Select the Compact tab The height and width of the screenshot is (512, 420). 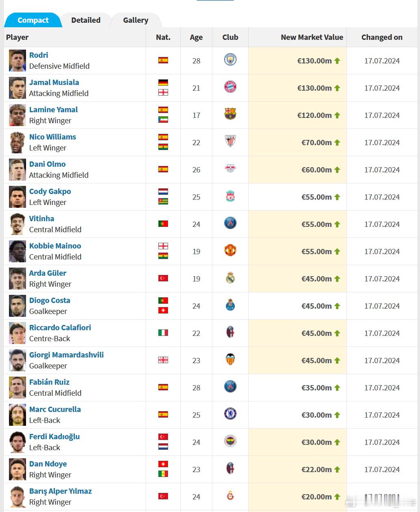coord(33,20)
